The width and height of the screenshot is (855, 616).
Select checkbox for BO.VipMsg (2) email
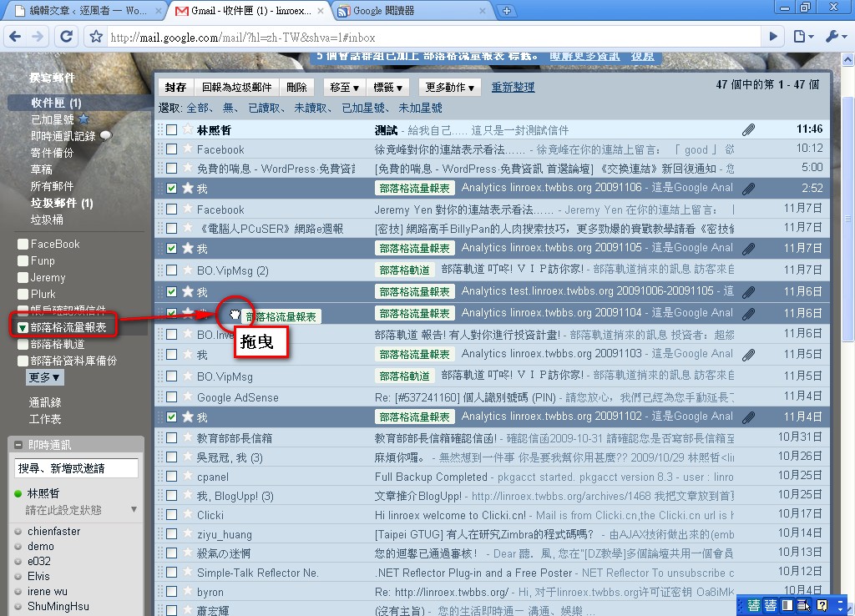(172, 270)
